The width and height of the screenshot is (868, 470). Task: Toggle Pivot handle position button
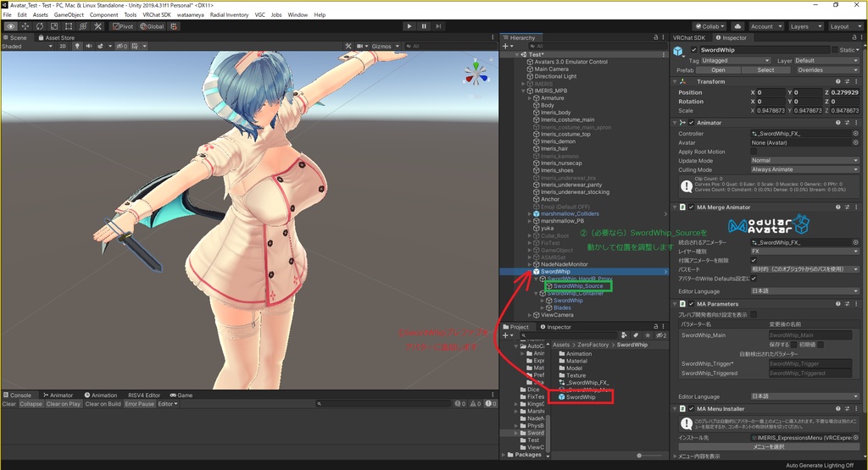123,26
